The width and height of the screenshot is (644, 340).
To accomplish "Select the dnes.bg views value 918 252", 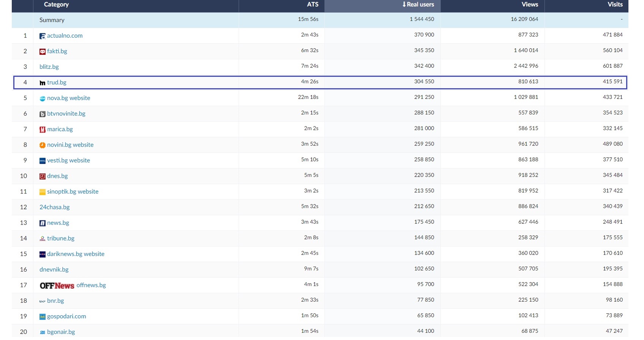I will click(x=528, y=175).
